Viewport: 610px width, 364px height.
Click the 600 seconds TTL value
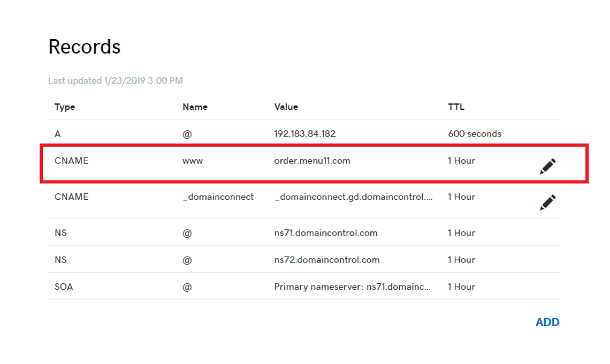click(474, 134)
